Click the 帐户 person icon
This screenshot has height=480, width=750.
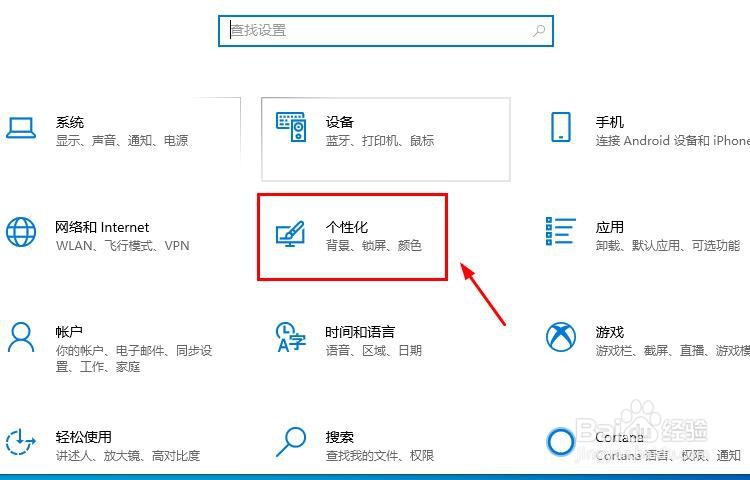pos(21,337)
